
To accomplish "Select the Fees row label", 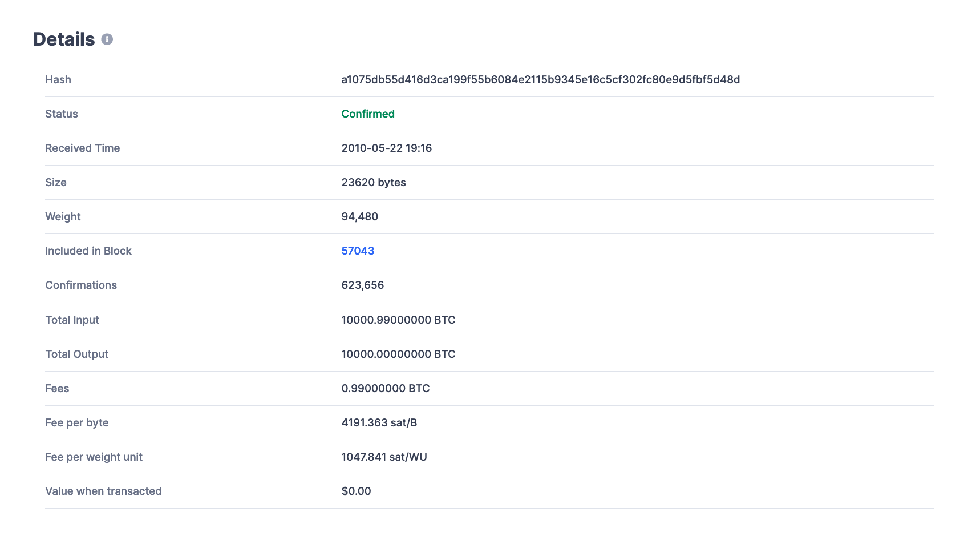I will pos(57,388).
